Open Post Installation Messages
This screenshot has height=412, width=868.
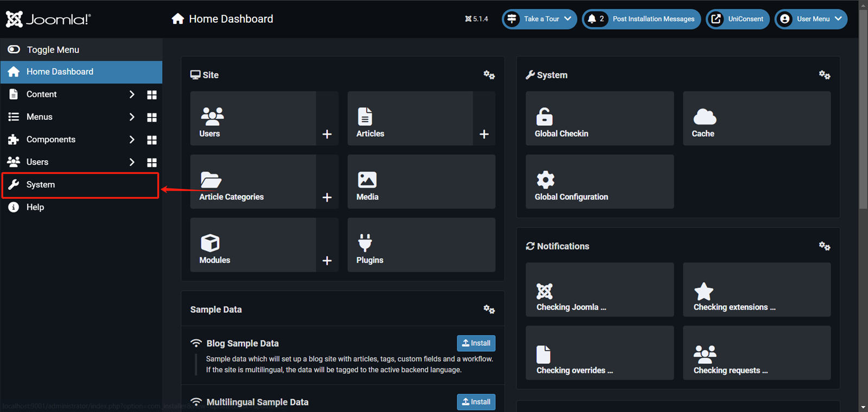coord(641,19)
